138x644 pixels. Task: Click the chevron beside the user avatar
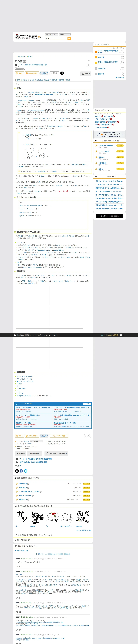click(x=124, y=335)
